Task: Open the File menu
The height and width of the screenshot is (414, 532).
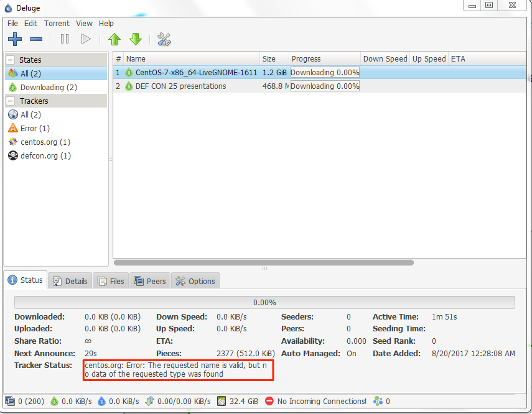Action: click(x=12, y=24)
